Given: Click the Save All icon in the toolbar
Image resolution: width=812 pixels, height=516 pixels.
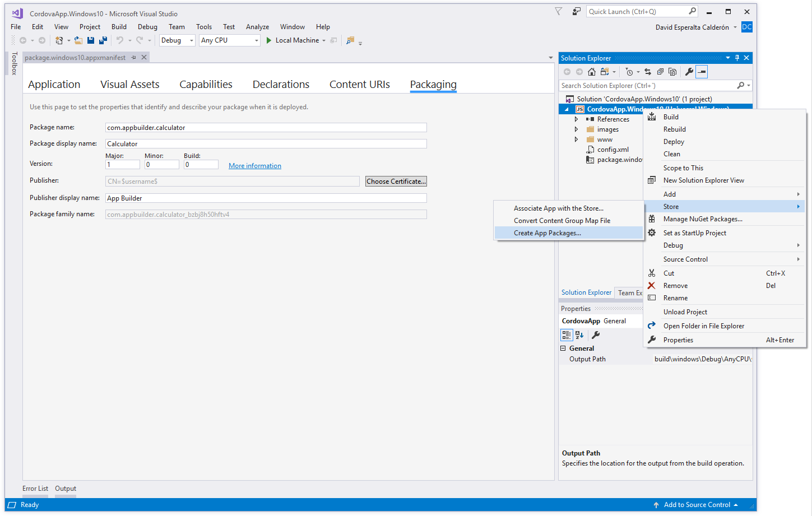Looking at the screenshot, I should pyautogui.click(x=103, y=40).
